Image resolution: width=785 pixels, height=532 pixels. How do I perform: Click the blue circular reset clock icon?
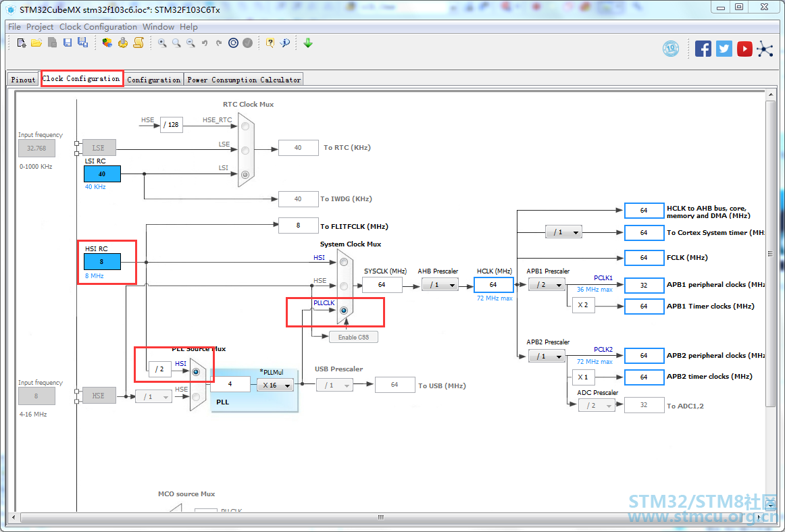(233, 43)
